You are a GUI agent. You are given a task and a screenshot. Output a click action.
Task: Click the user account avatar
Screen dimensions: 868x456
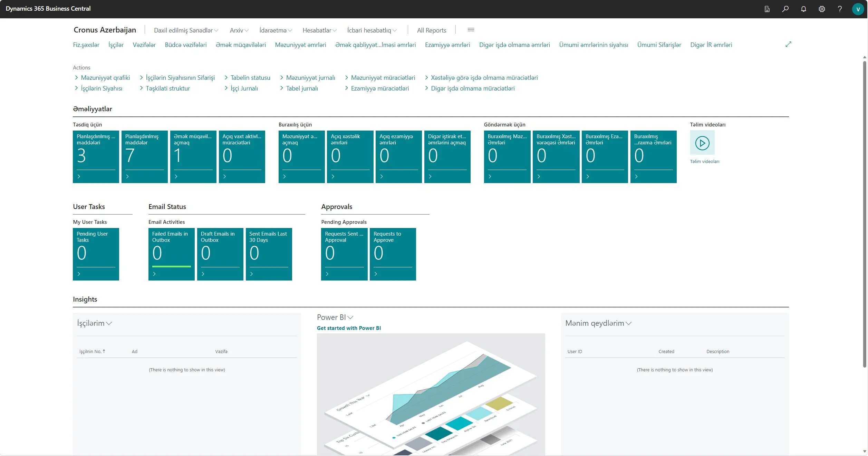[858, 9]
